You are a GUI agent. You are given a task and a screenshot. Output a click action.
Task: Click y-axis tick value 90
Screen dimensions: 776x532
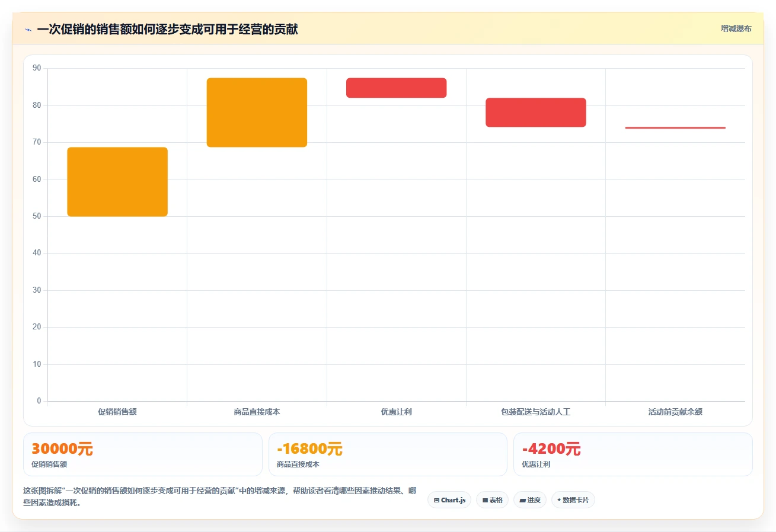tap(37, 68)
